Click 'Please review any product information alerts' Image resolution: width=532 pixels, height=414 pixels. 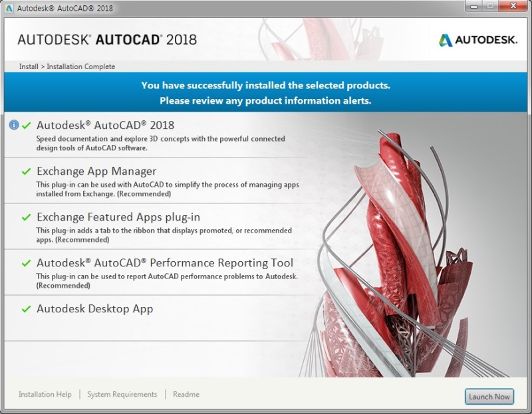click(265, 101)
